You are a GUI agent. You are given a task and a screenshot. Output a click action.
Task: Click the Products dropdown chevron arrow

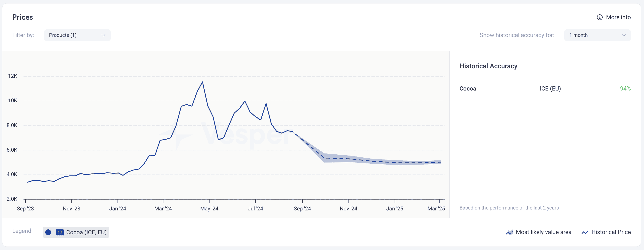(104, 35)
